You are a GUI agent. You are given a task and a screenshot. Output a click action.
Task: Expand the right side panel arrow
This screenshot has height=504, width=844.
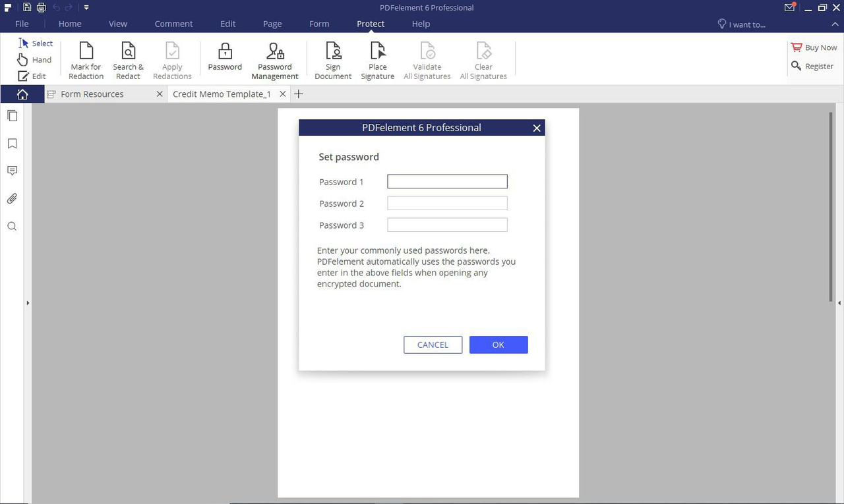(x=839, y=303)
